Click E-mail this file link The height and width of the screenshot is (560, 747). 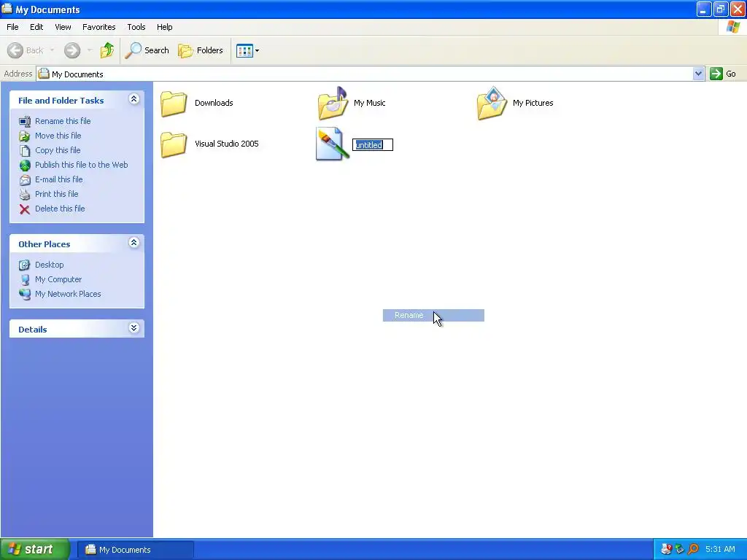[x=58, y=179]
